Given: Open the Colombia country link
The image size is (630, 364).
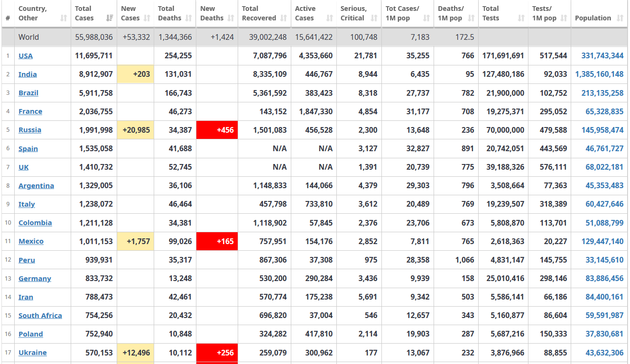Looking at the screenshot, I should coord(35,223).
